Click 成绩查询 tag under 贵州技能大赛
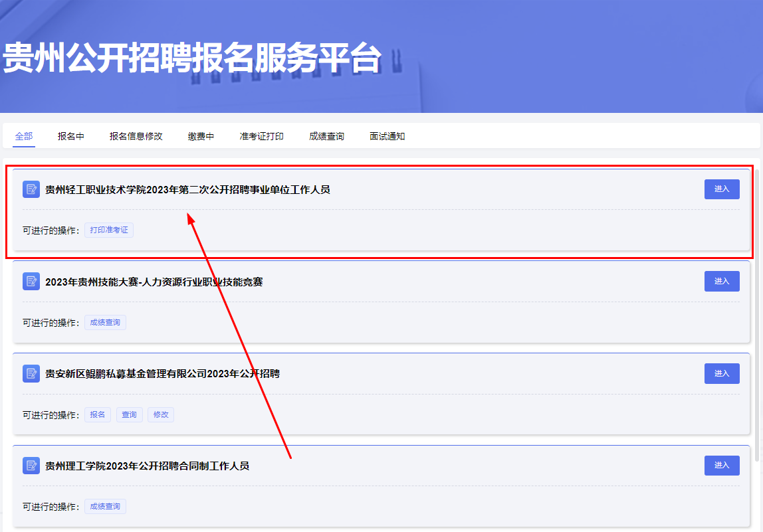The width and height of the screenshot is (763, 532). (x=105, y=323)
